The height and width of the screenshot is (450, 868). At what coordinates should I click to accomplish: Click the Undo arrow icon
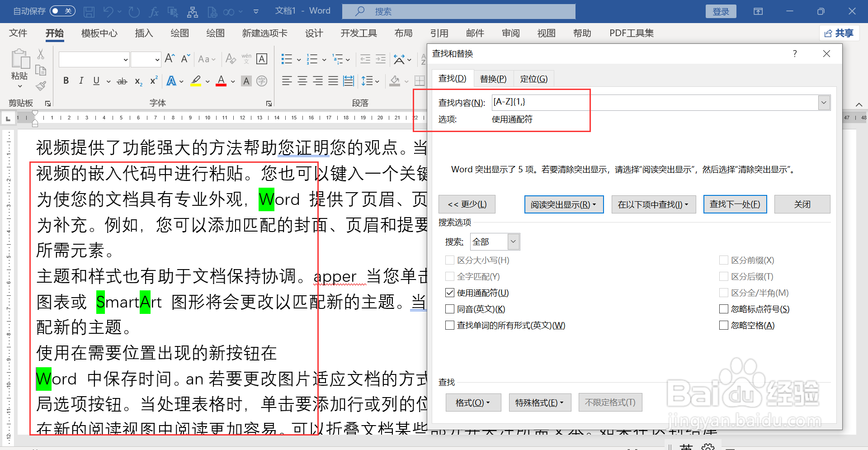click(x=108, y=12)
